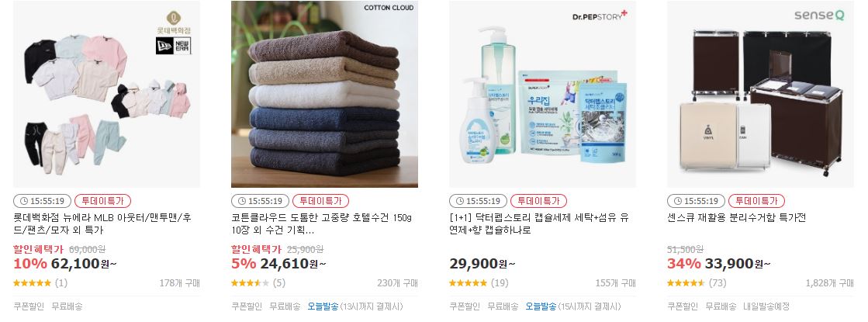Open the Dr.Pepstory capsule detergent image
Viewport: 868px width, 322px height.
(x=542, y=94)
